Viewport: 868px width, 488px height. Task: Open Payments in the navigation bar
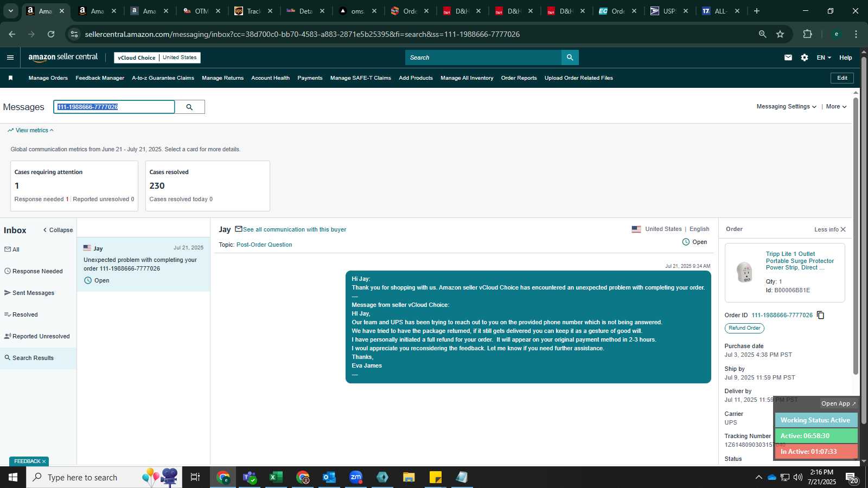pos(310,78)
